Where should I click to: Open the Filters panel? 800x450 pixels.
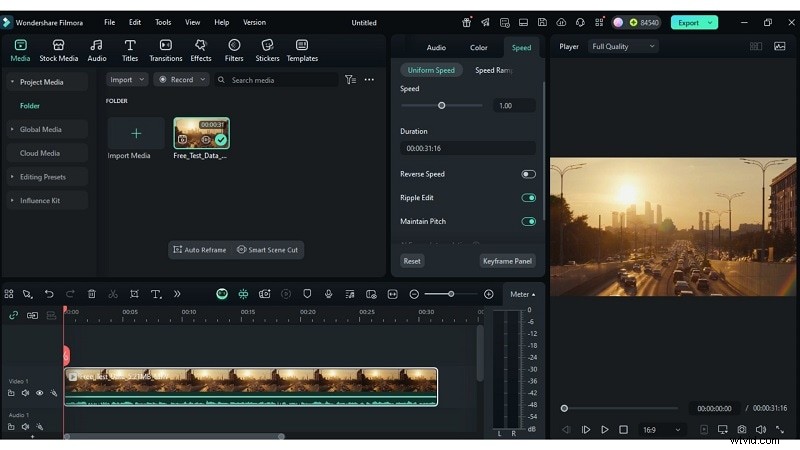click(x=234, y=51)
